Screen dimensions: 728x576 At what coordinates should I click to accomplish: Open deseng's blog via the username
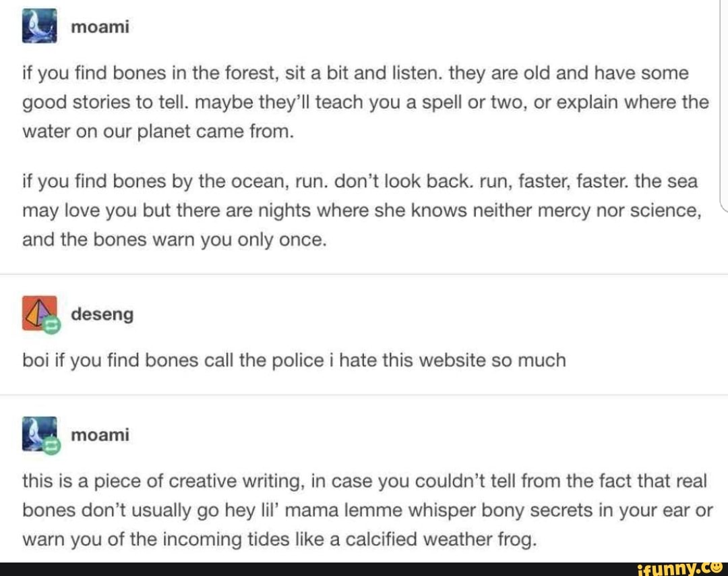(102, 314)
